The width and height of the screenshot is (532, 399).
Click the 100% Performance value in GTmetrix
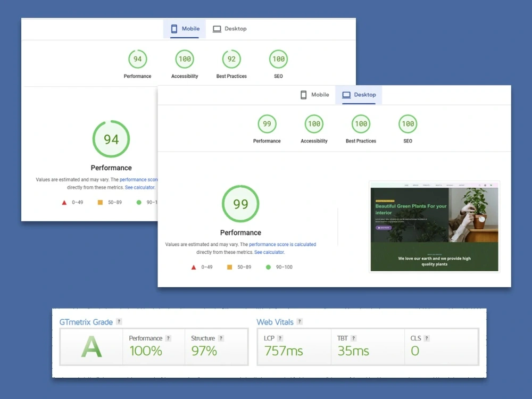coord(146,351)
